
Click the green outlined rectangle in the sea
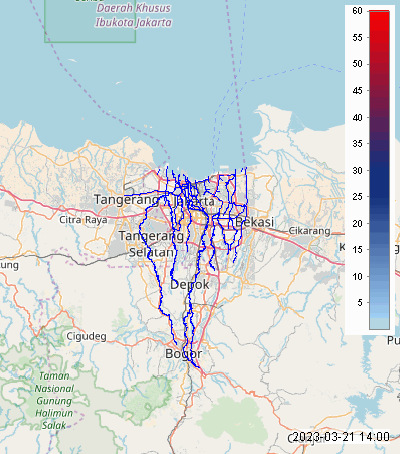(x=90, y=21)
